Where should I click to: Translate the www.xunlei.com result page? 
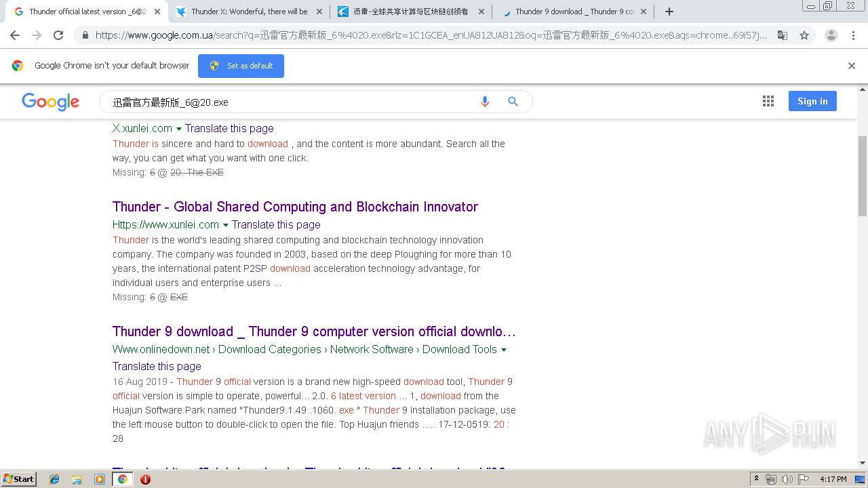click(x=276, y=224)
